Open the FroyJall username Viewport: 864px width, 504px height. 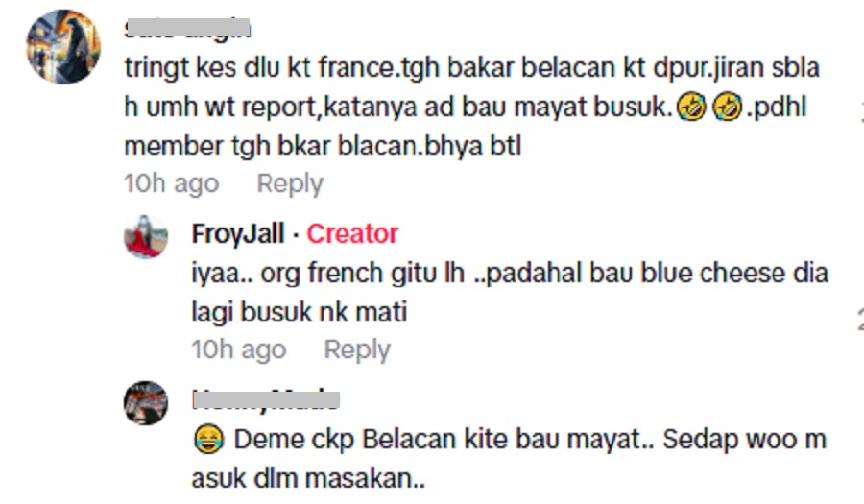(x=238, y=233)
